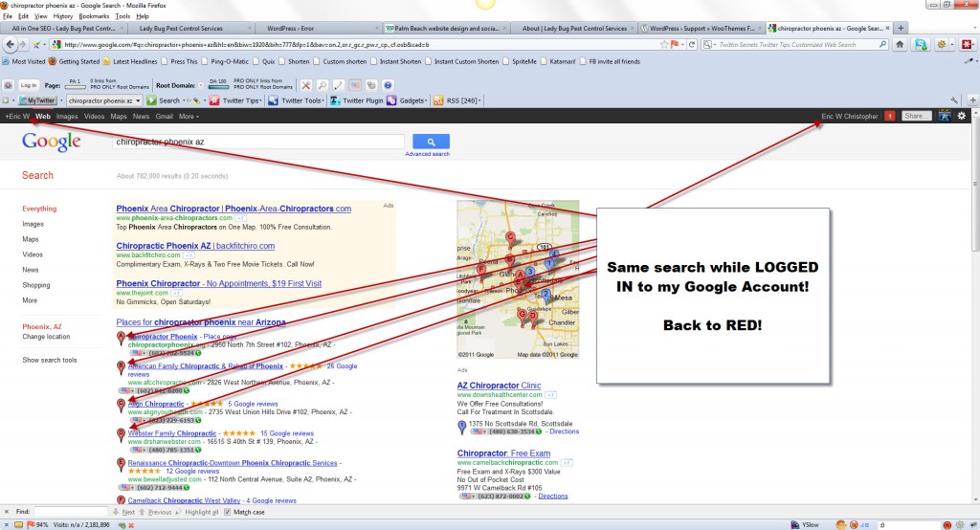
Task: Open the AZ Chiropractor Clinic ad link
Action: click(499, 386)
